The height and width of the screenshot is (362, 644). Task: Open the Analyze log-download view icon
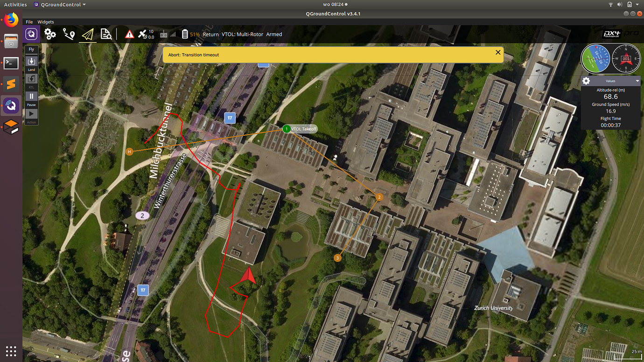pos(106,34)
